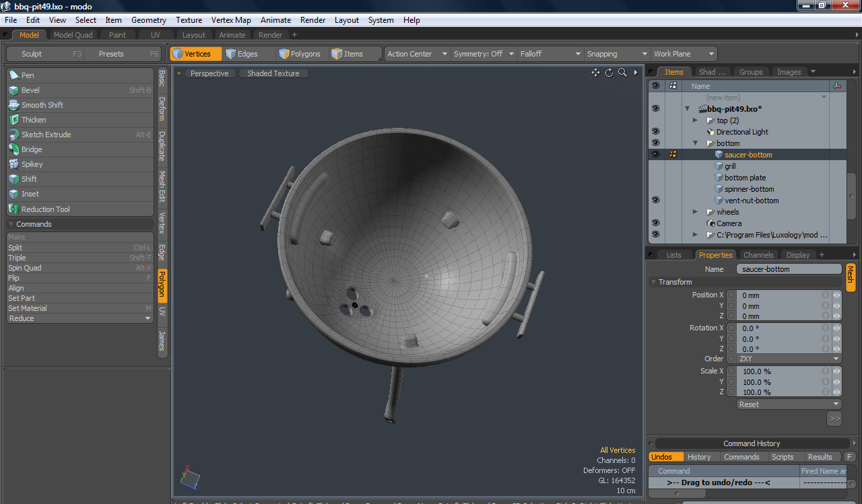Toggle visibility of bbq-pit49.lxo scene

pos(656,108)
